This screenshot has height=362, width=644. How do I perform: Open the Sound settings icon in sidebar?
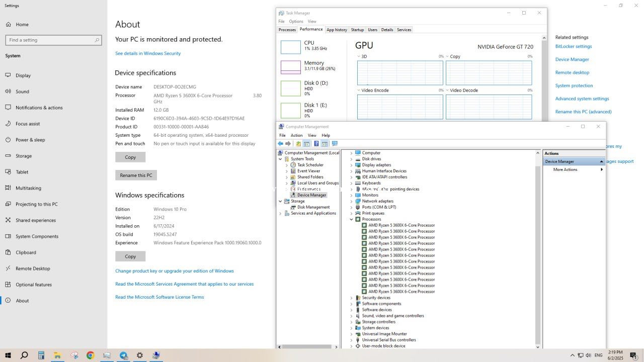tap(8, 92)
